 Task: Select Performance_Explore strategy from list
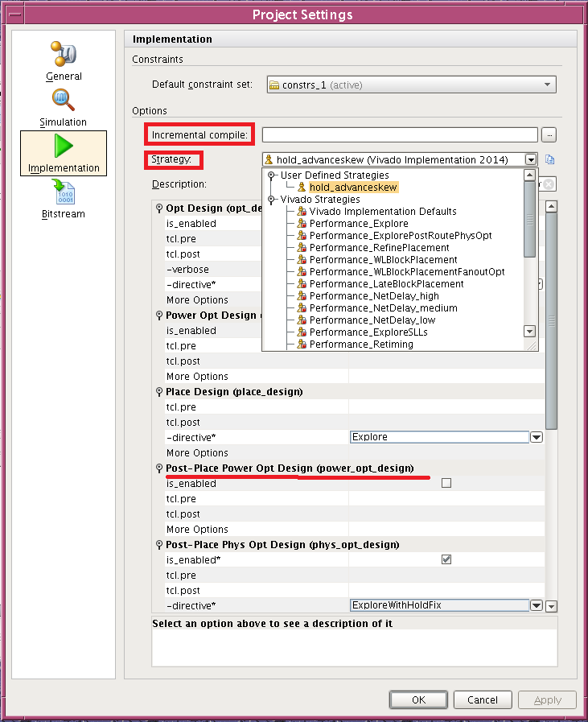pyautogui.click(x=358, y=224)
